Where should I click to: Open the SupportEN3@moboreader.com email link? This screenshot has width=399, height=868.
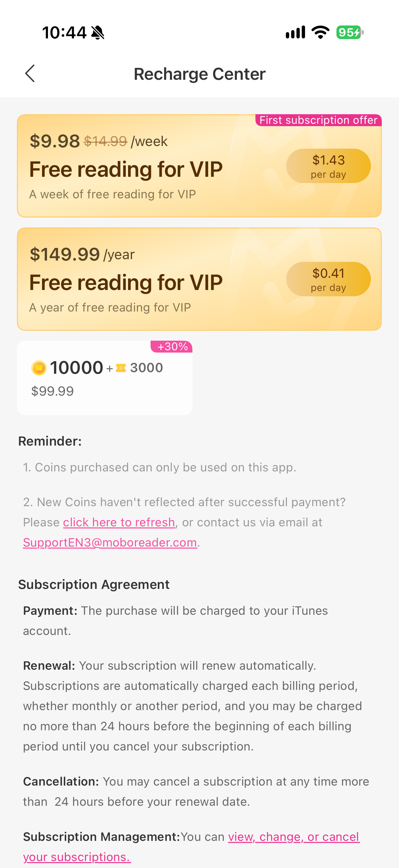pos(110,543)
